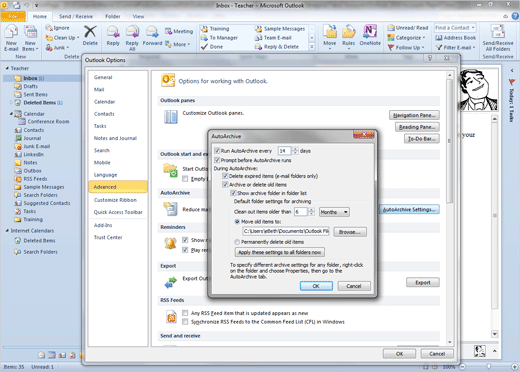
Task: Switch to the View ribbon tab
Action: click(138, 16)
